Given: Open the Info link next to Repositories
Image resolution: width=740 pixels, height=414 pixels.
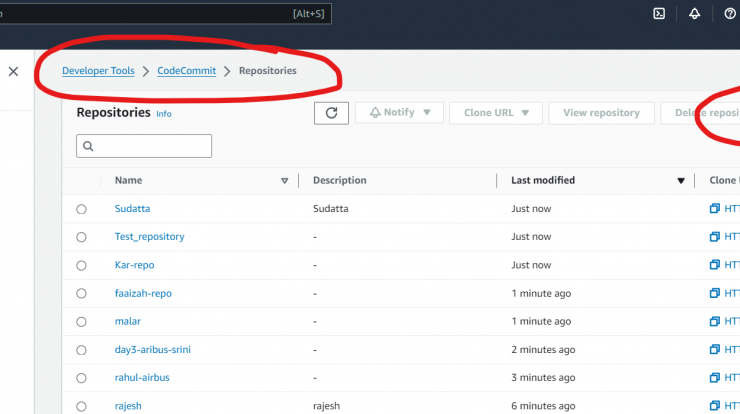Looking at the screenshot, I should tap(164, 114).
